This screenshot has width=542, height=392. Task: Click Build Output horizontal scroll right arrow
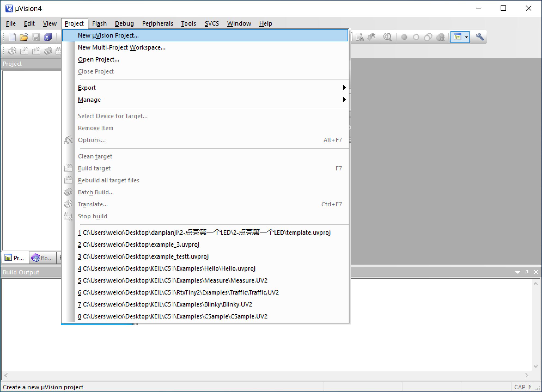click(527, 375)
